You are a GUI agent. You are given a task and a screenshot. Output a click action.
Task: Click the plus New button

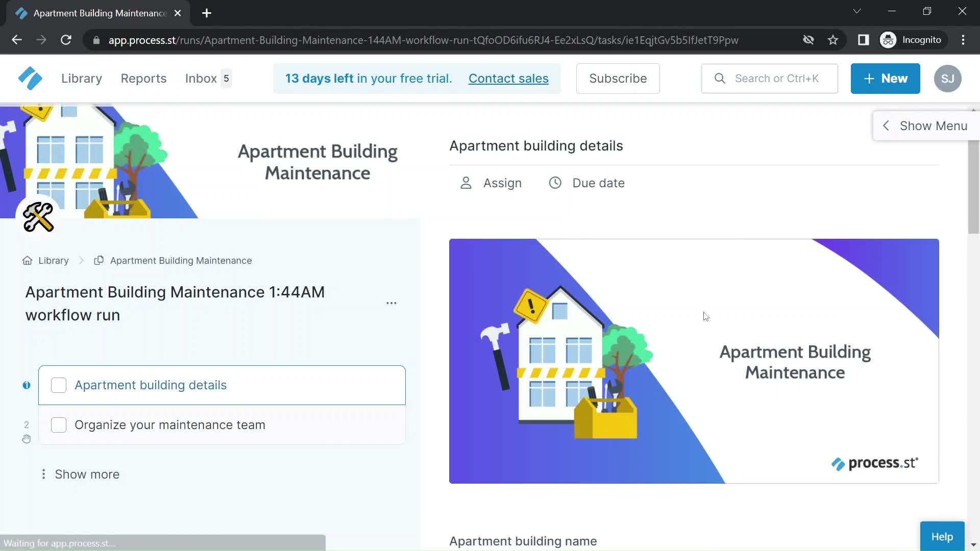(886, 79)
